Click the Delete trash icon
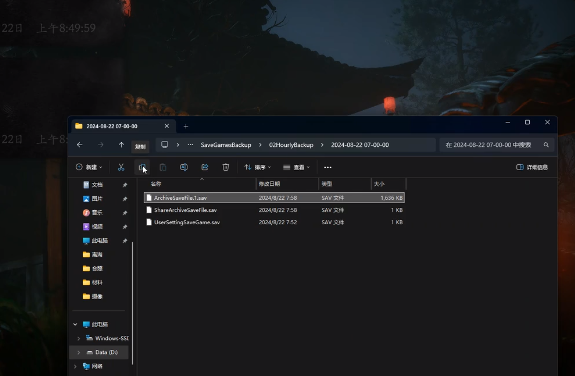575x376 pixels. [226, 167]
